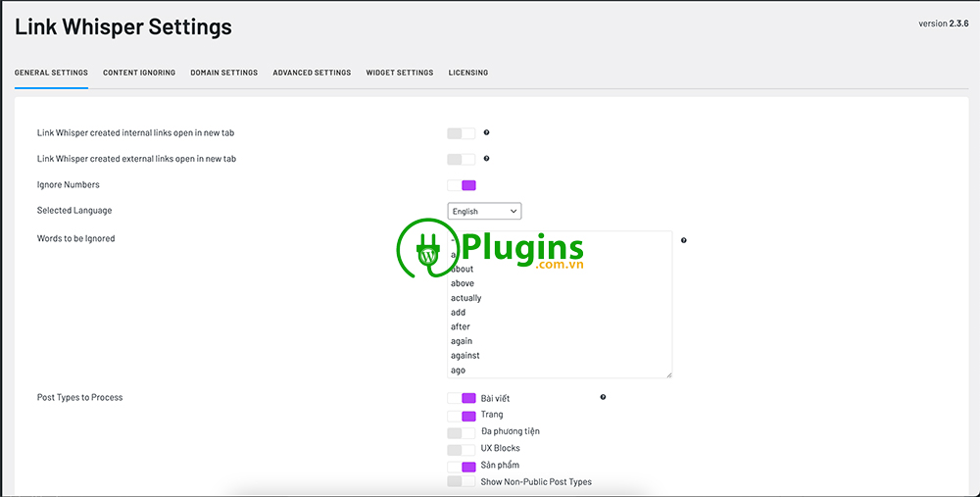Enable internal links open in new tab
The height and width of the screenshot is (497, 980).
[x=461, y=133]
